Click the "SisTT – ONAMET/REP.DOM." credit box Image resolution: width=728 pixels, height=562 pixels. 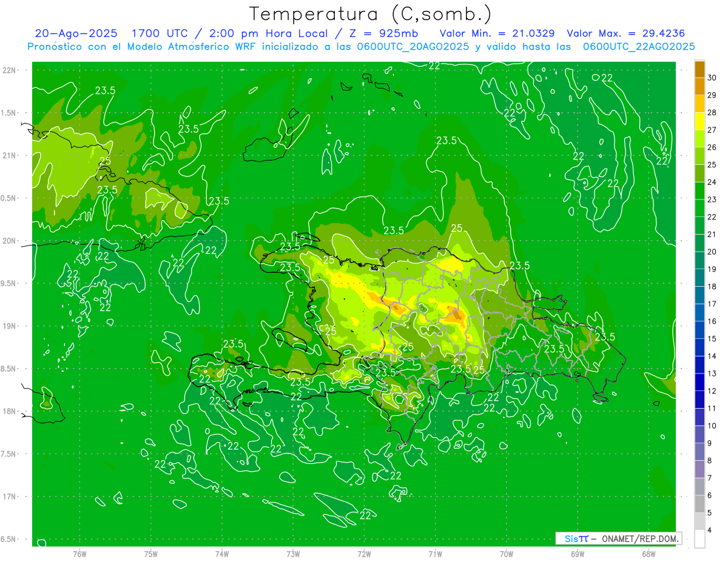[x=618, y=538]
